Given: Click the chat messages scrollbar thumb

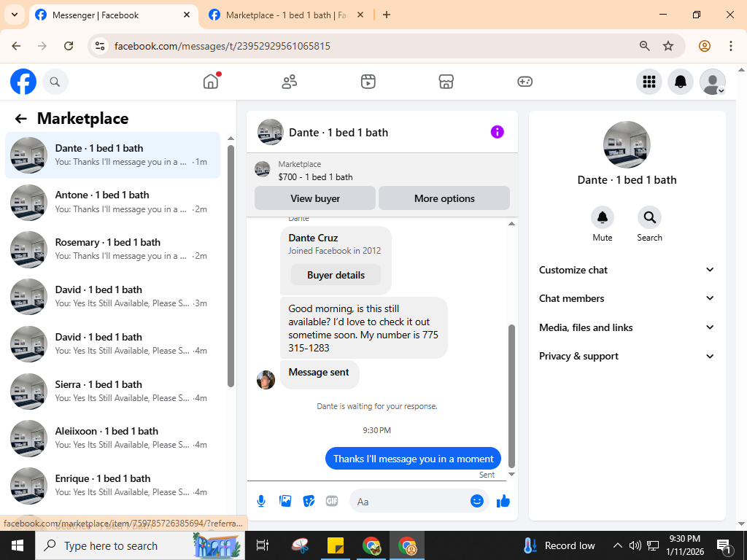Looking at the screenshot, I should coord(511,396).
